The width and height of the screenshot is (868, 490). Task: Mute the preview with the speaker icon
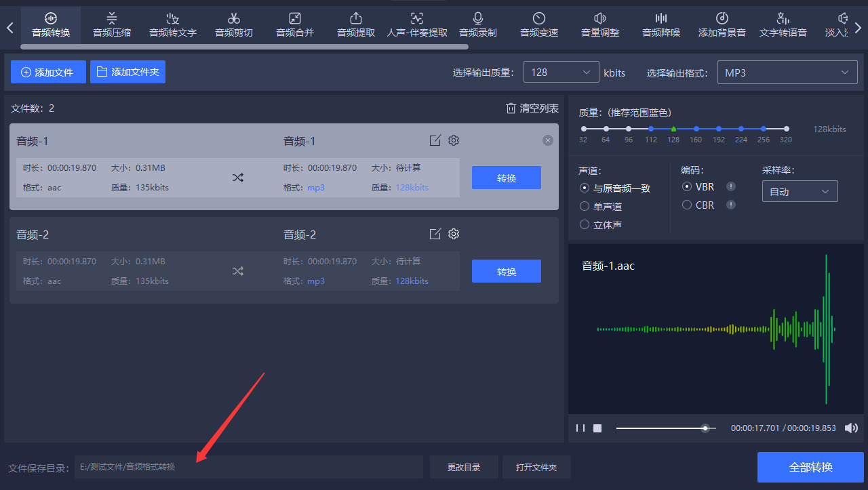(x=851, y=428)
